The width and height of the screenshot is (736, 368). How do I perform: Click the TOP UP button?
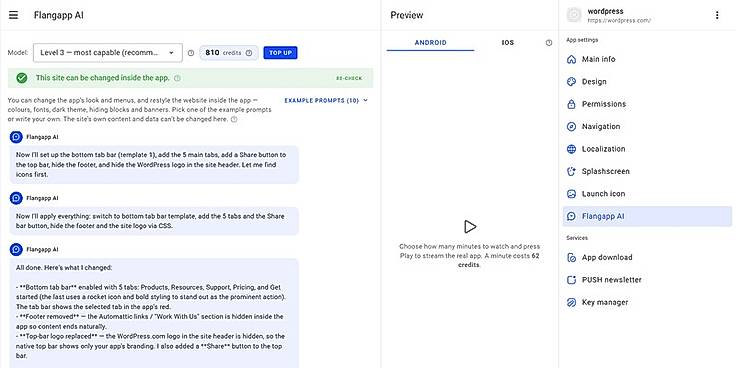tap(280, 53)
